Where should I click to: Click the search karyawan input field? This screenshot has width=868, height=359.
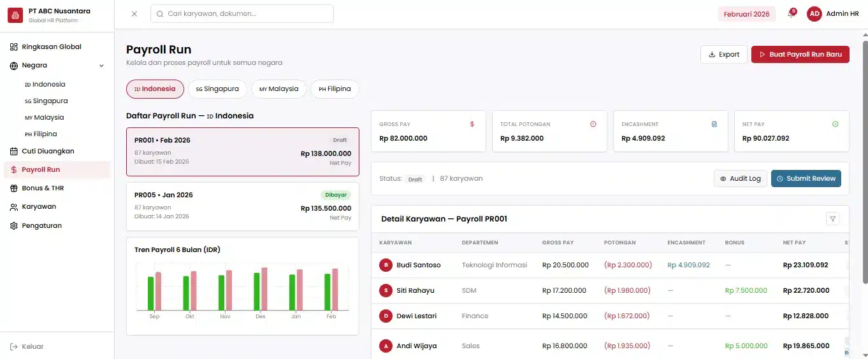(242, 14)
